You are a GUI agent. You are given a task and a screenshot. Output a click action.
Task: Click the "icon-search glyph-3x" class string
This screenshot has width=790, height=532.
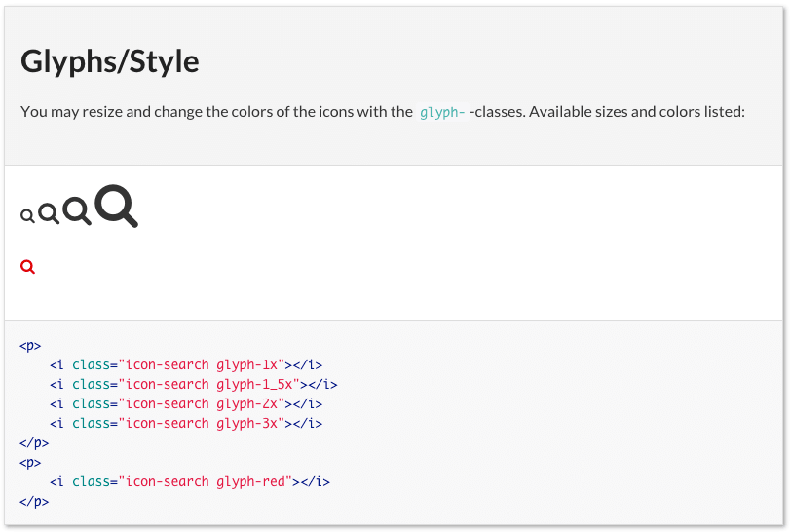[202, 423]
